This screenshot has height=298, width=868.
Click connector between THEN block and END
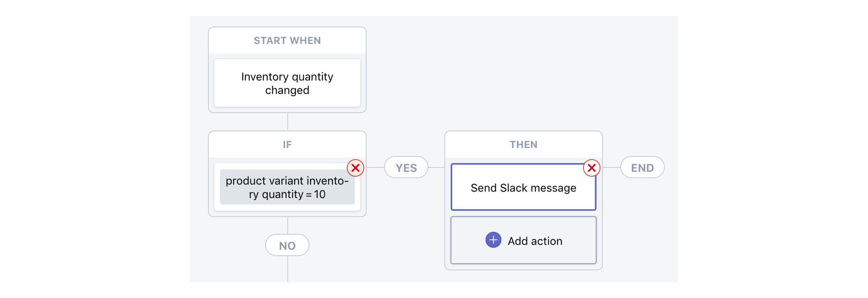(x=611, y=167)
